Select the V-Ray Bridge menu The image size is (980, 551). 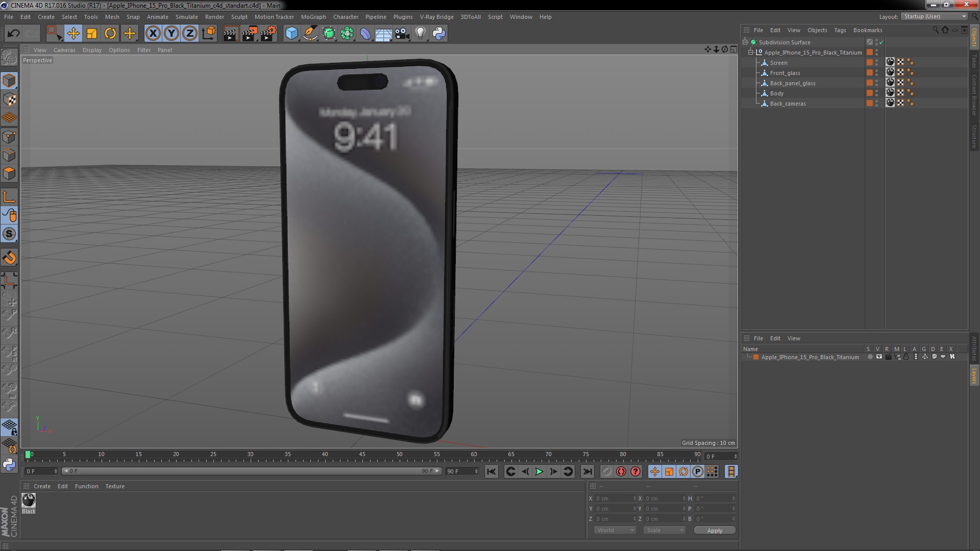point(436,16)
